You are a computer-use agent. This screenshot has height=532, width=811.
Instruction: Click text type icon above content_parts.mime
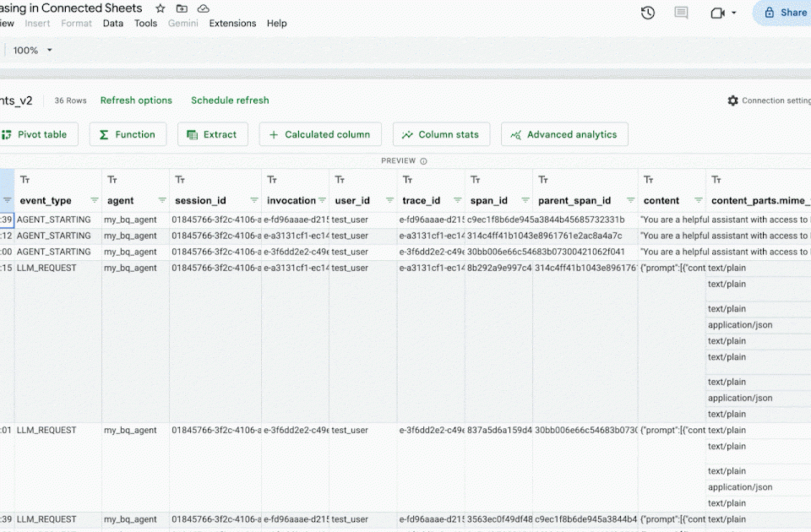[716, 179]
